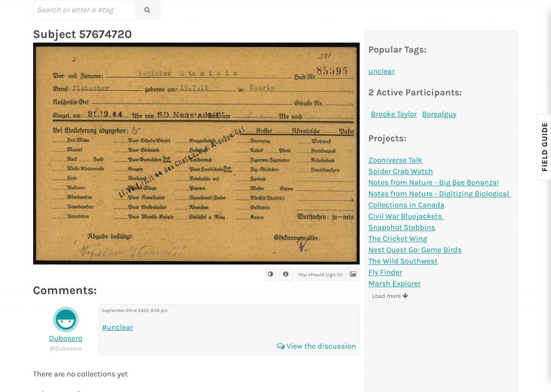This screenshot has height=392, width=551.
Task: Open the Civil War Bluejackets project
Action: tap(406, 216)
